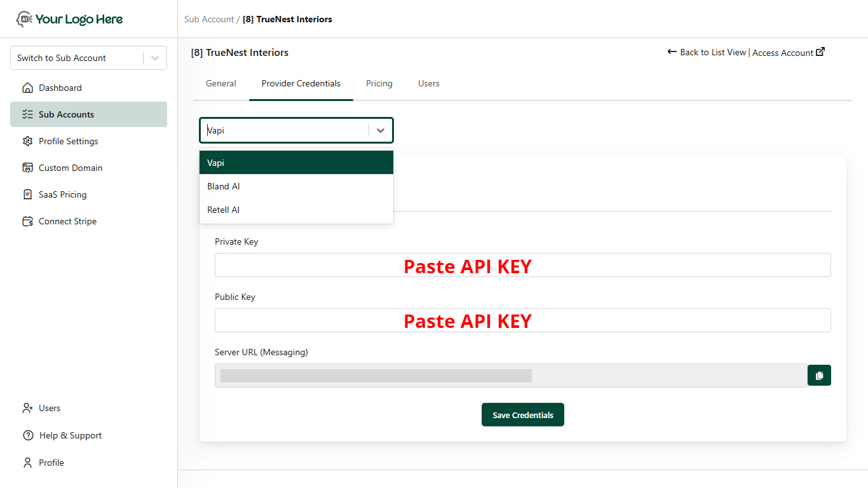Click the back arrow beside List View
This screenshot has width=868, height=488.
tap(672, 51)
